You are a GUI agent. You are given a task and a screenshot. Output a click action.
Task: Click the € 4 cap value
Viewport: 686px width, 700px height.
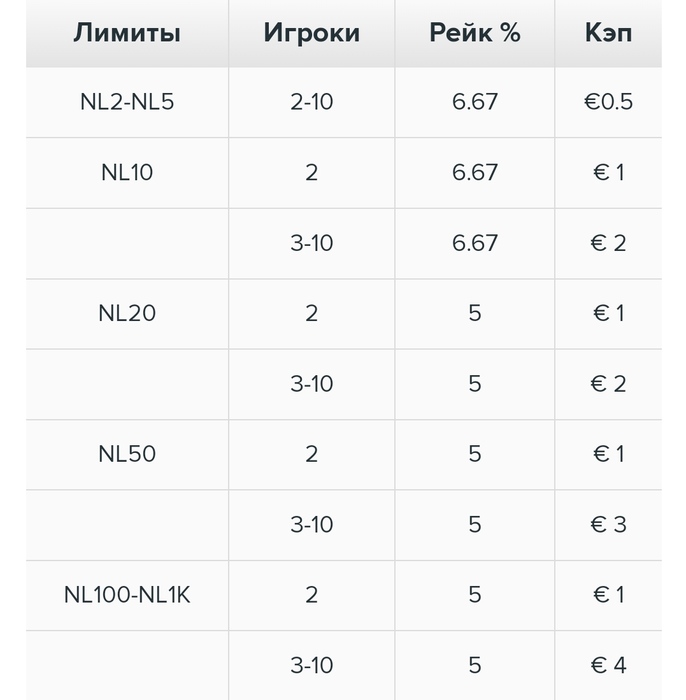point(608,665)
